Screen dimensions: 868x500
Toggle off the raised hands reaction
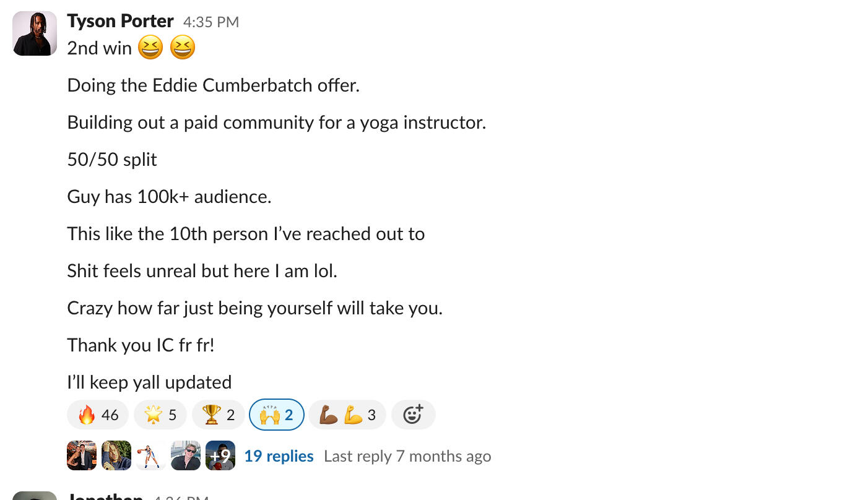[x=276, y=415]
